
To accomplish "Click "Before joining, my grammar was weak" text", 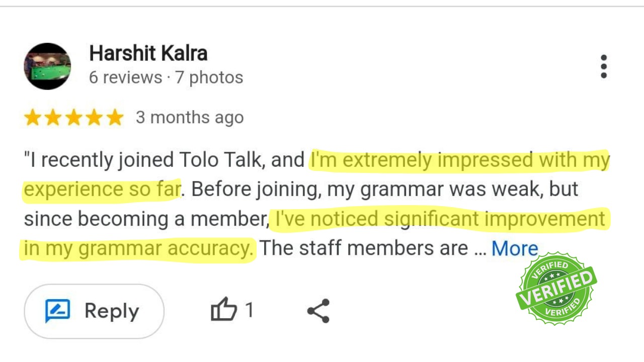I will click(317, 190).
